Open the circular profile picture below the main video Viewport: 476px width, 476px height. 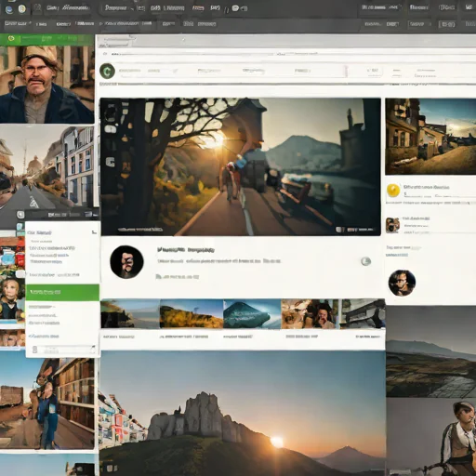point(126,262)
